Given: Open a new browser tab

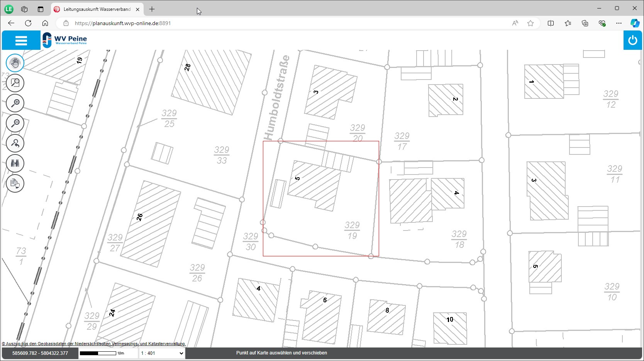Looking at the screenshot, I should coord(152,9).
